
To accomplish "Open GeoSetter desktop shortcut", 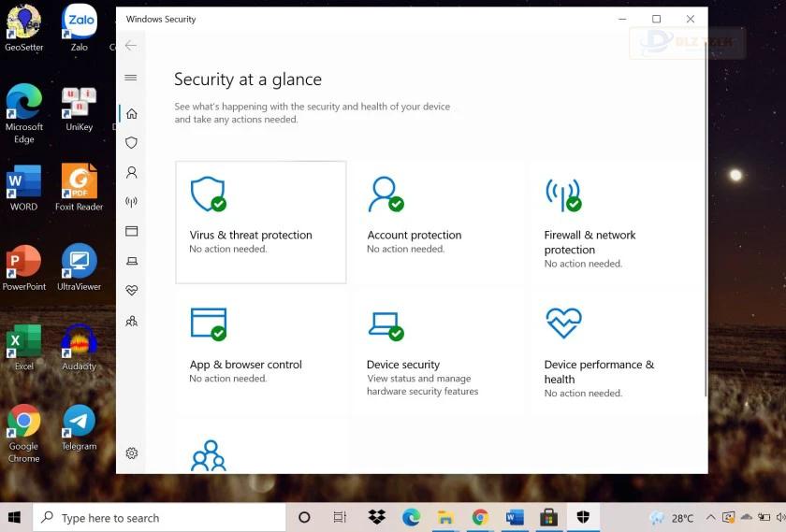I will click(x=23, y=28).
